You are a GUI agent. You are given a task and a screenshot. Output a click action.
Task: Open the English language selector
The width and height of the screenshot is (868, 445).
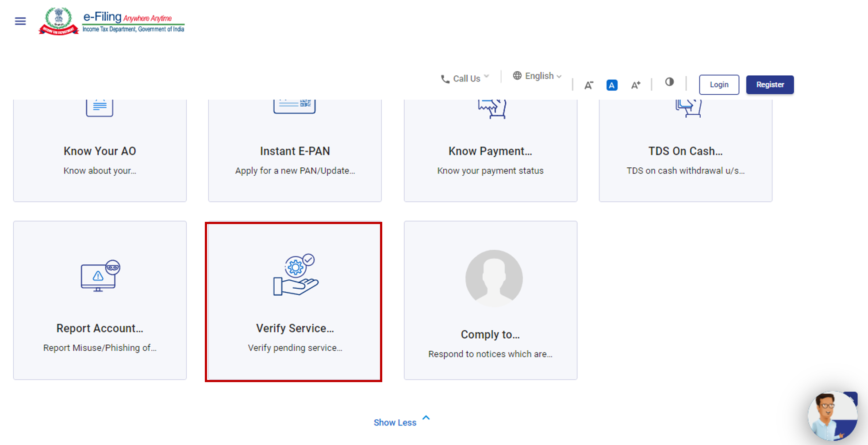tap(537, 76)
